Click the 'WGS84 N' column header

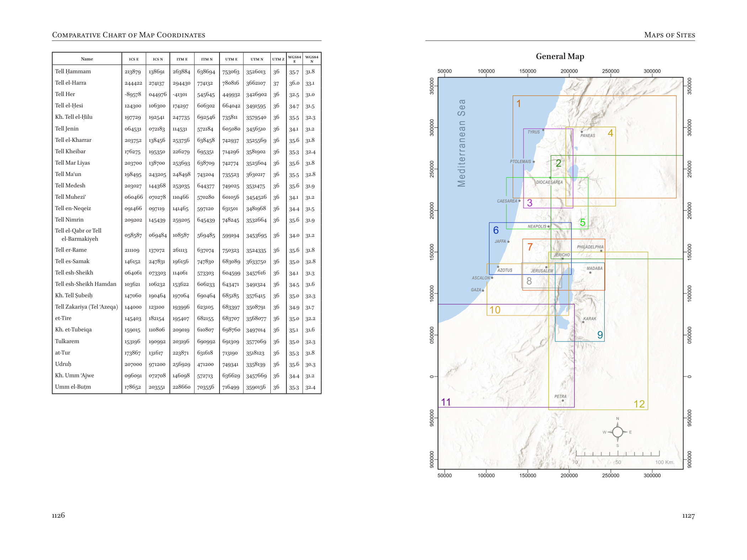[x=312, y=59]
